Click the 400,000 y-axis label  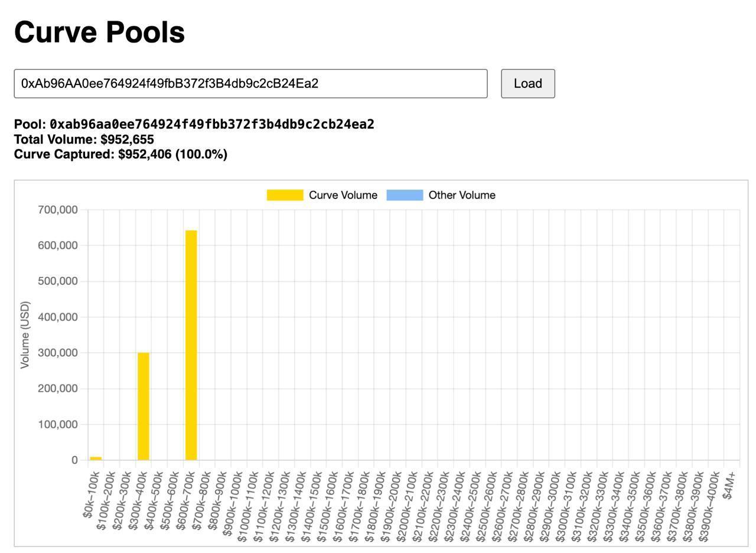[x=57, y=317]
